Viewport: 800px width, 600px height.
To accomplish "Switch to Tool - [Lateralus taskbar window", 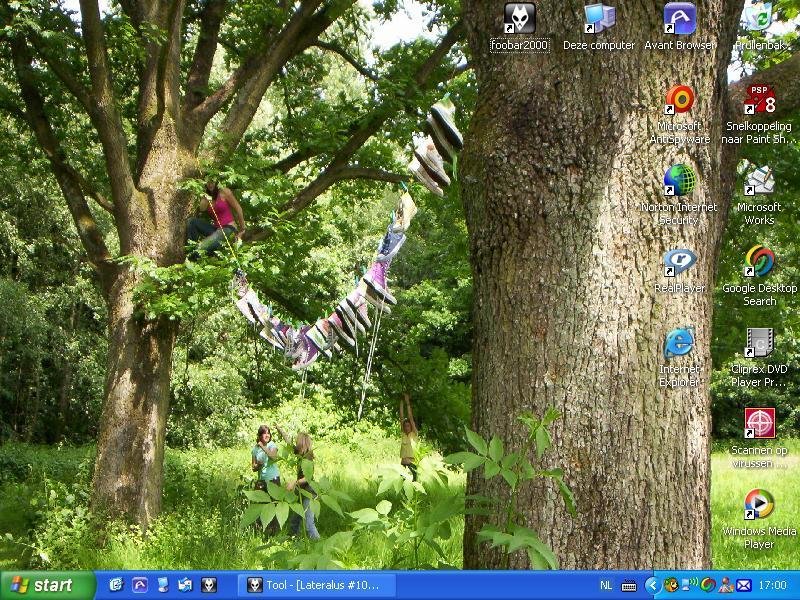I will 316,585.
